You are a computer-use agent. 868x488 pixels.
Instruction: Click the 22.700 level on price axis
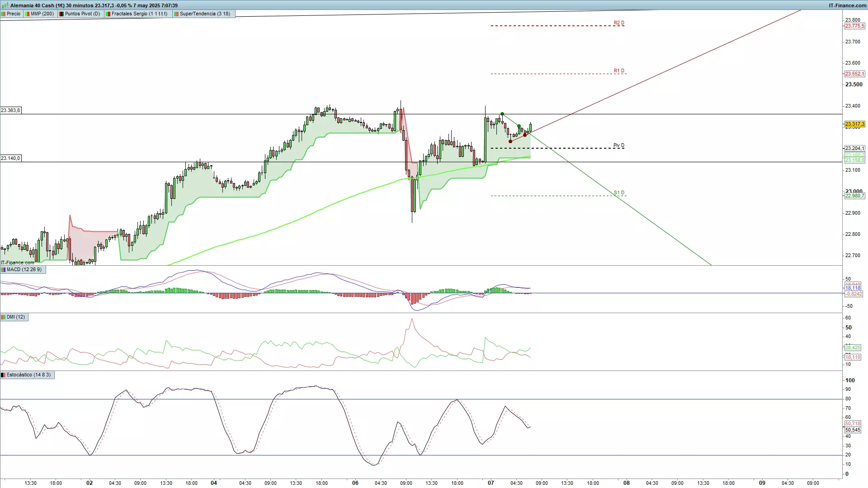point(853,255)
